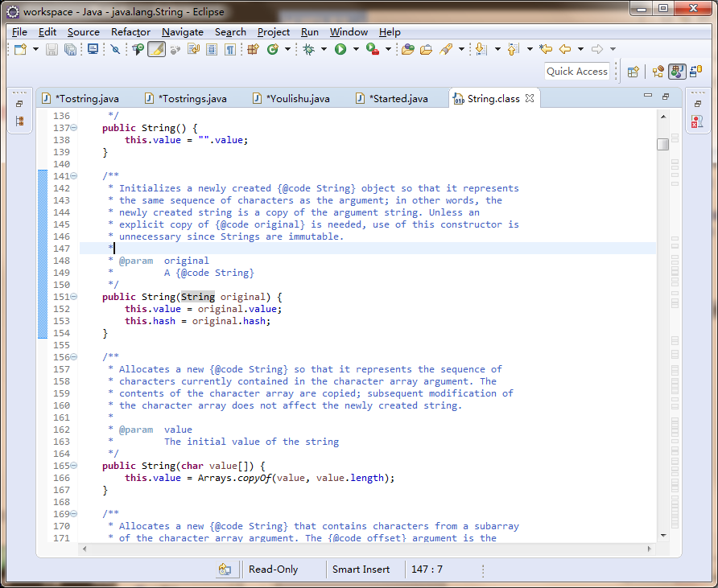
Task: Open the File menu
Action: (19, 32)
